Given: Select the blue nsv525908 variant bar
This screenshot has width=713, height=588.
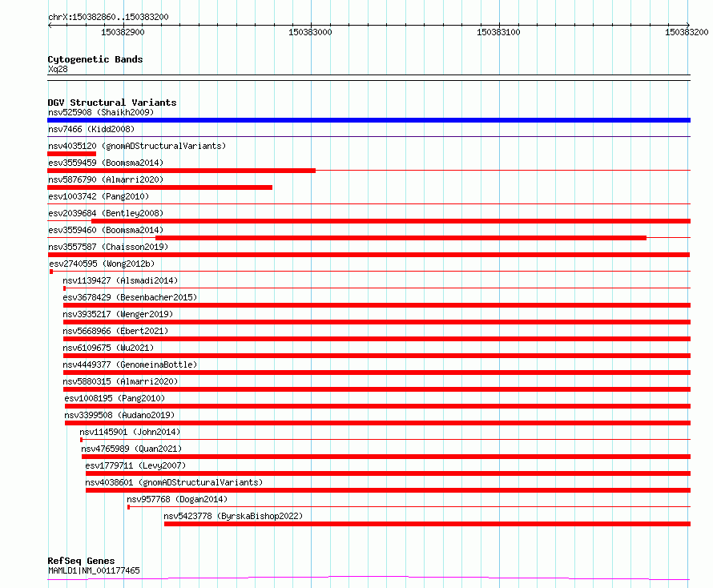Looking at the screenshot, I should [x=369, y=120].
